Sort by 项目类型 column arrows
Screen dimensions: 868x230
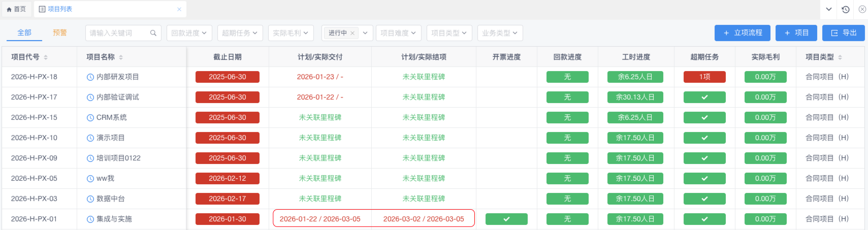click(x=840, y=57)
